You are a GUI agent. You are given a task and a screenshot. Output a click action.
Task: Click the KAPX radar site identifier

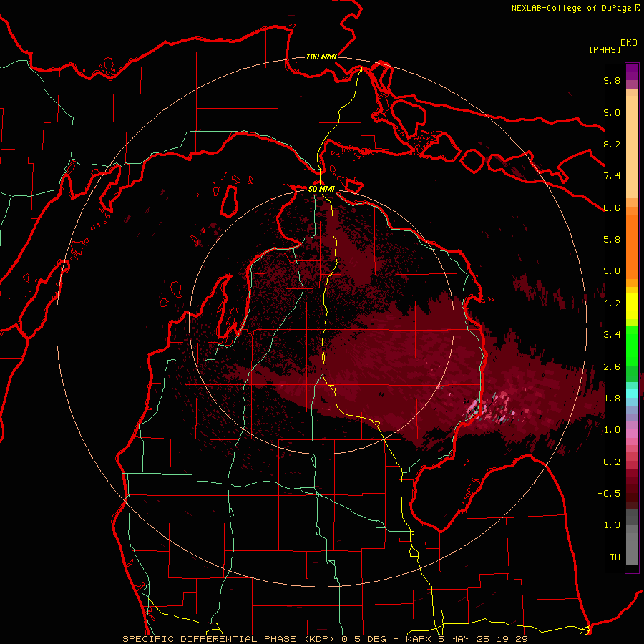(x=419, y=639)
